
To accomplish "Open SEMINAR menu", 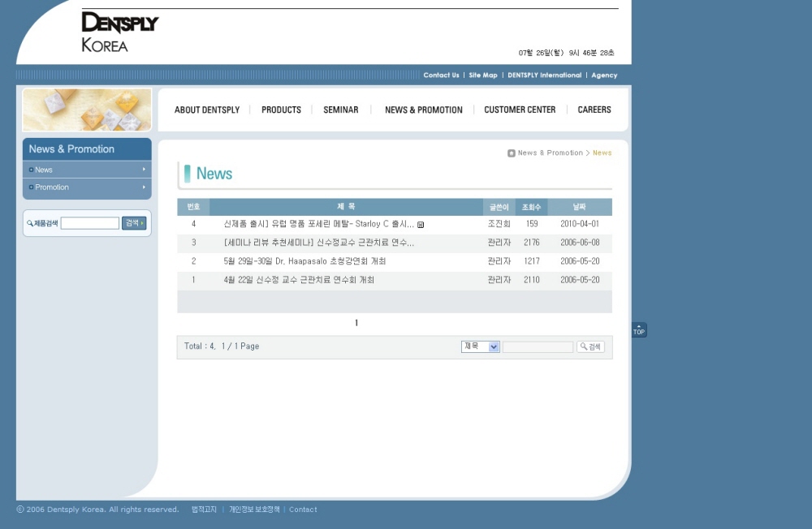I will tap(341, 110).
